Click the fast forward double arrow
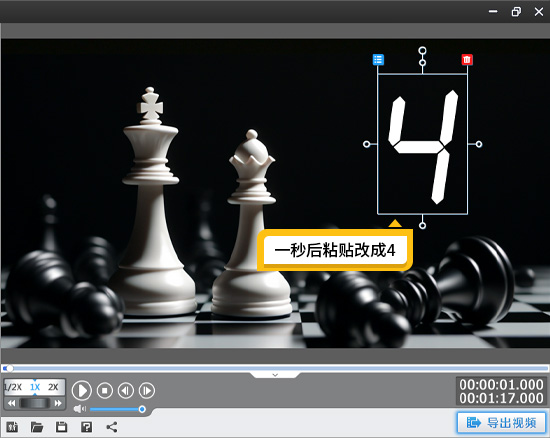 [58, 403]
